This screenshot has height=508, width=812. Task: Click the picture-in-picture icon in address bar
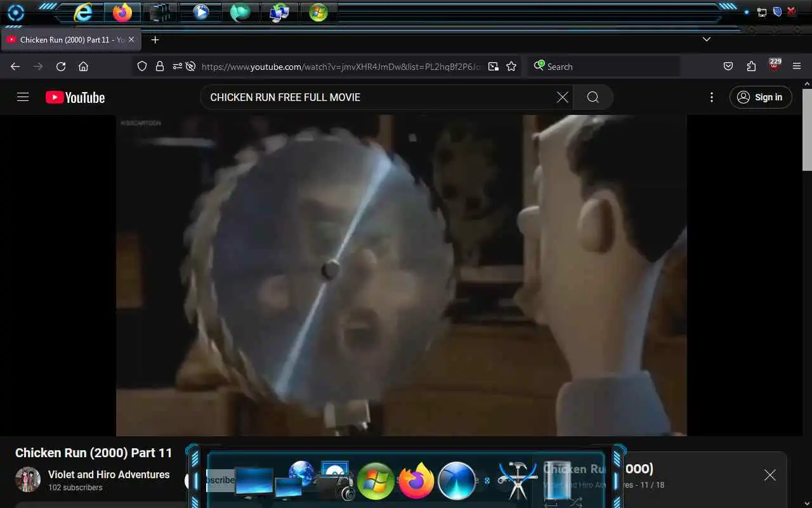tap(494, 67)
